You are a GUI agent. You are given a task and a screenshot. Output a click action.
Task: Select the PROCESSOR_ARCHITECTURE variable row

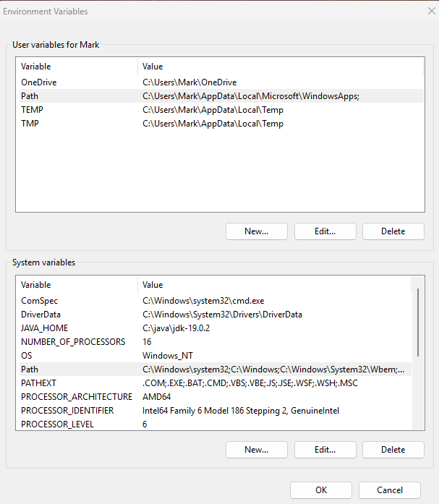76,397
